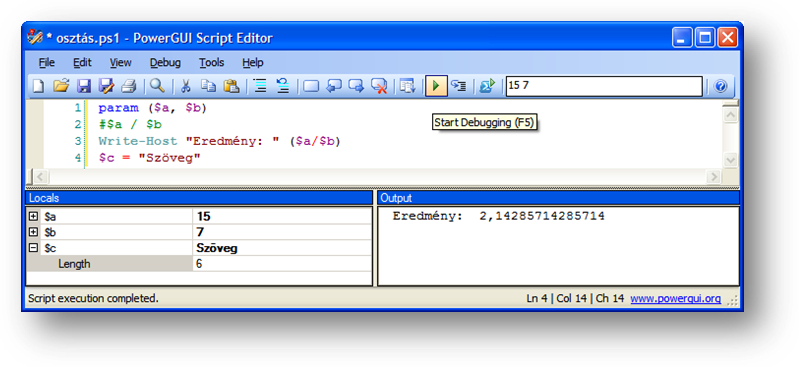Click code line 1 with param ($a, $b)
Screen dimensions: 799x367
click(152, 109)
